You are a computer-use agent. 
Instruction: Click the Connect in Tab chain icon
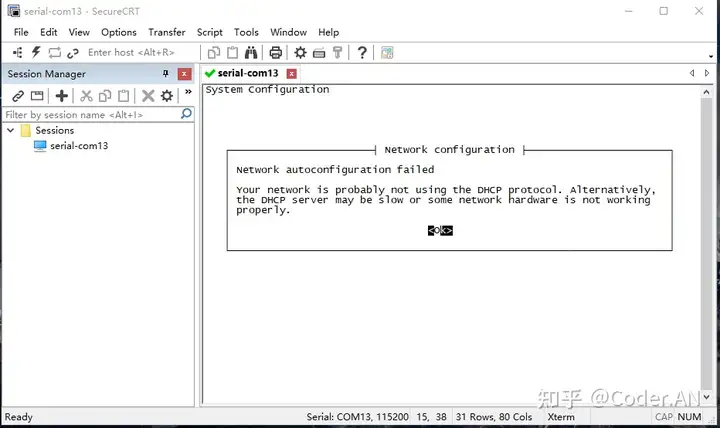click(73, 53)
